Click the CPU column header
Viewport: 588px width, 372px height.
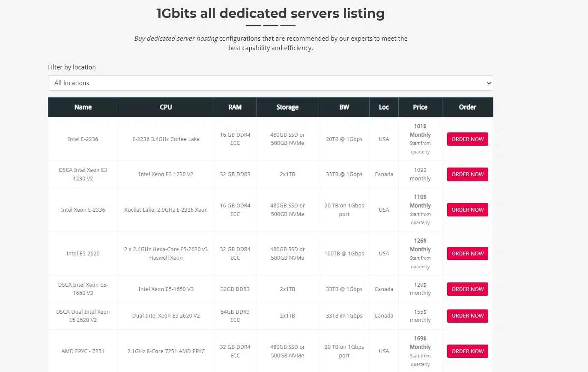click(166, 107)
